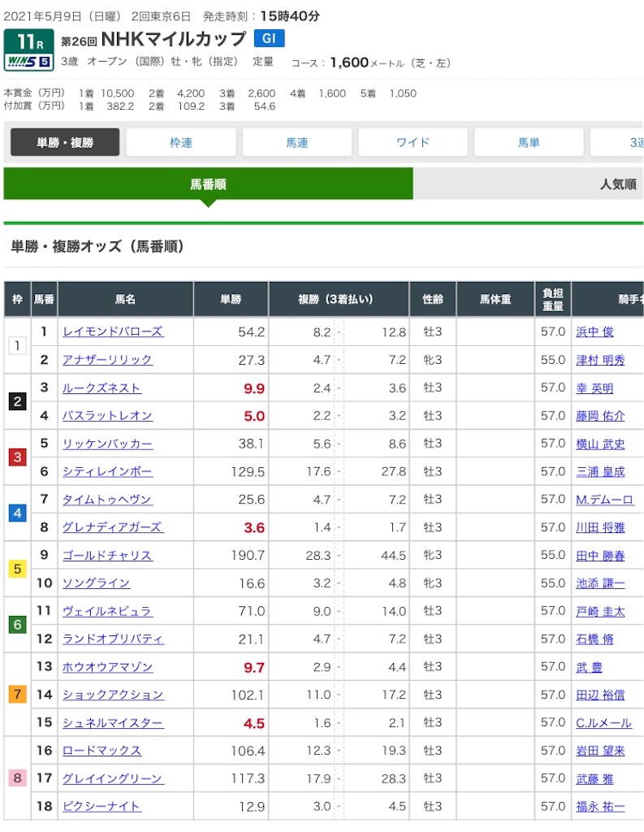This screenshot has height=832, width=644.
Task: Open horse グレナディアガーズ link
Action: pyautogui.click(x=113, y=526)
